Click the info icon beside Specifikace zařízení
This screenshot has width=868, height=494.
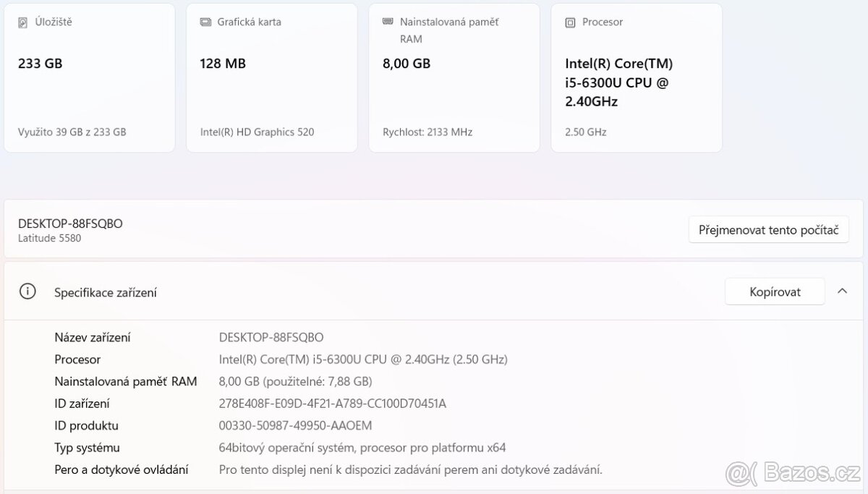(x=27, y=291)
